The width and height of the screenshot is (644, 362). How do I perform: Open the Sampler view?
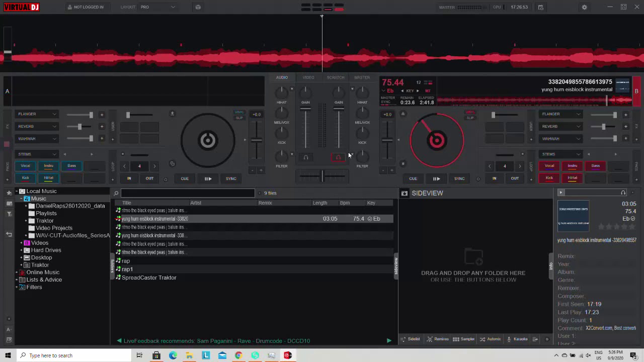pos(463,339)
